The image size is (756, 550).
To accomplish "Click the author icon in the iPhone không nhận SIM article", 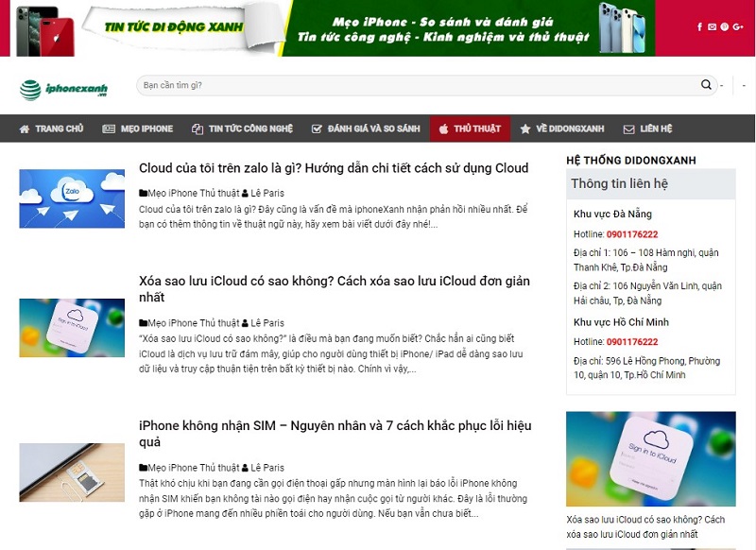I will (x=245, y=468).
